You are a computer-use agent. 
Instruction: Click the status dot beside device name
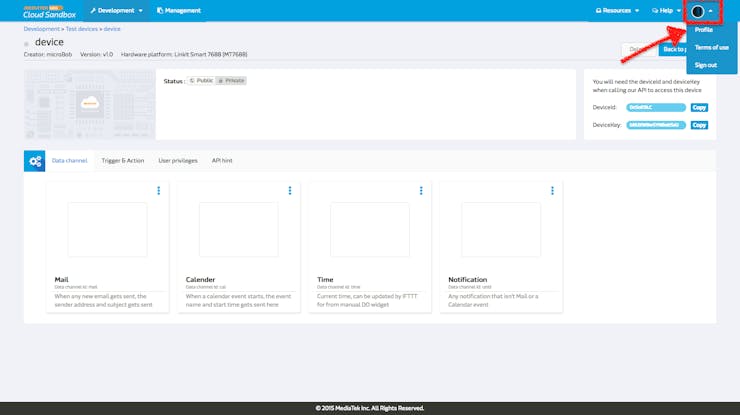tap(26, 44)
